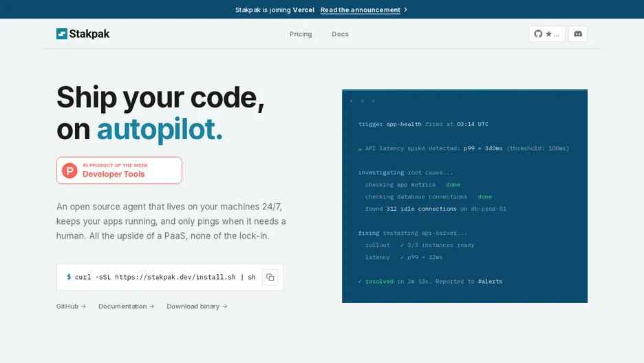Click the resolved checkmark line
The width and height of the screenshot is (644, 363).
(x=430, y=282)
